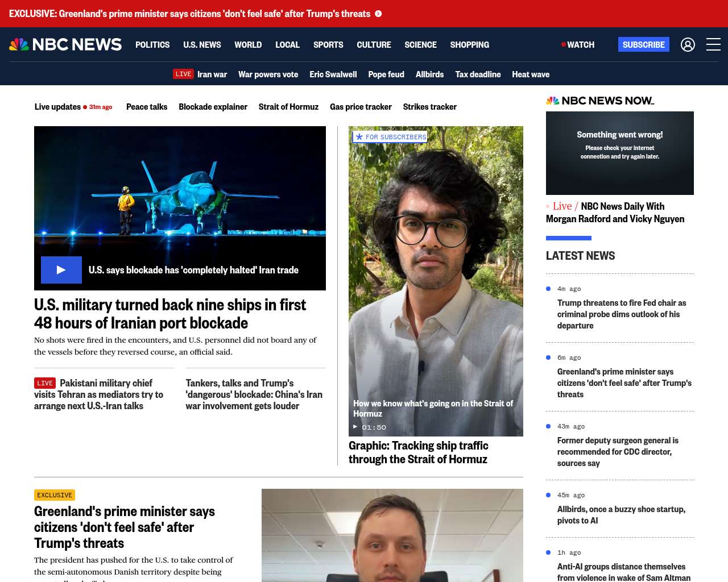Open the Strikes tracker
Screen dimensions: 728x582
(x=430, y=106)
